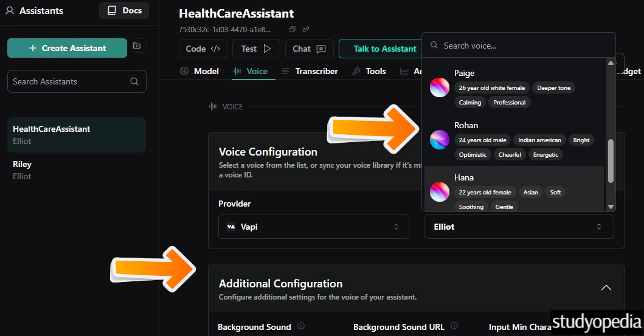Copy the assistant ID using the copy icon
The width and height of the screenshot is (644, 336).
[293, 29]
